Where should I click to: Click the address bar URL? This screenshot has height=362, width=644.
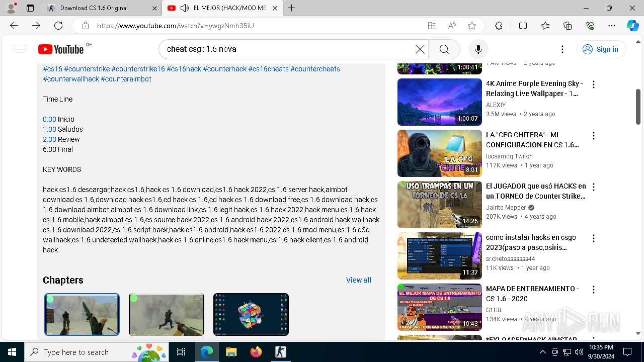[x=175, y=26]
